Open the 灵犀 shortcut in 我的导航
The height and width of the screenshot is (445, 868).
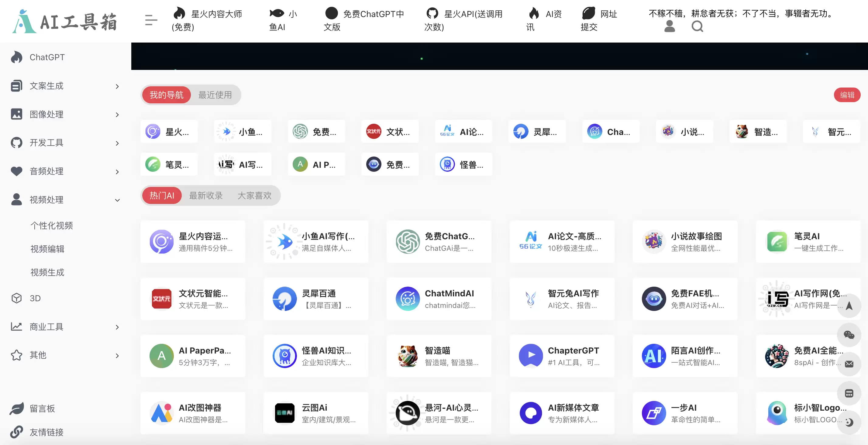point(537,132)
